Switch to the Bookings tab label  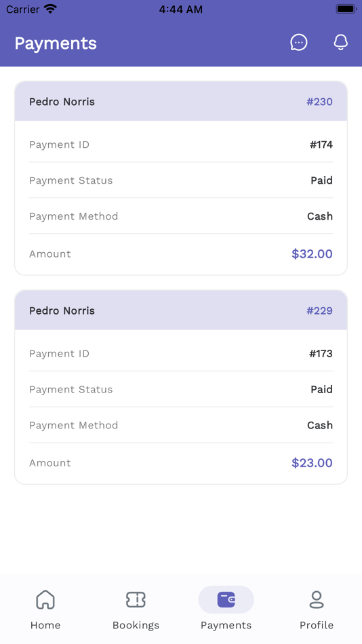tap(136, 625)
